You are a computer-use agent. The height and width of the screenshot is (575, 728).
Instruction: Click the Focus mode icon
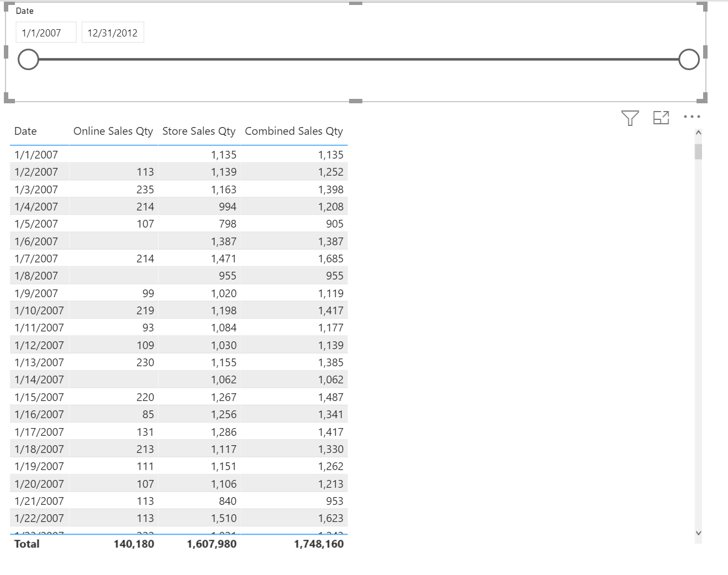click(x=661, y=118)
